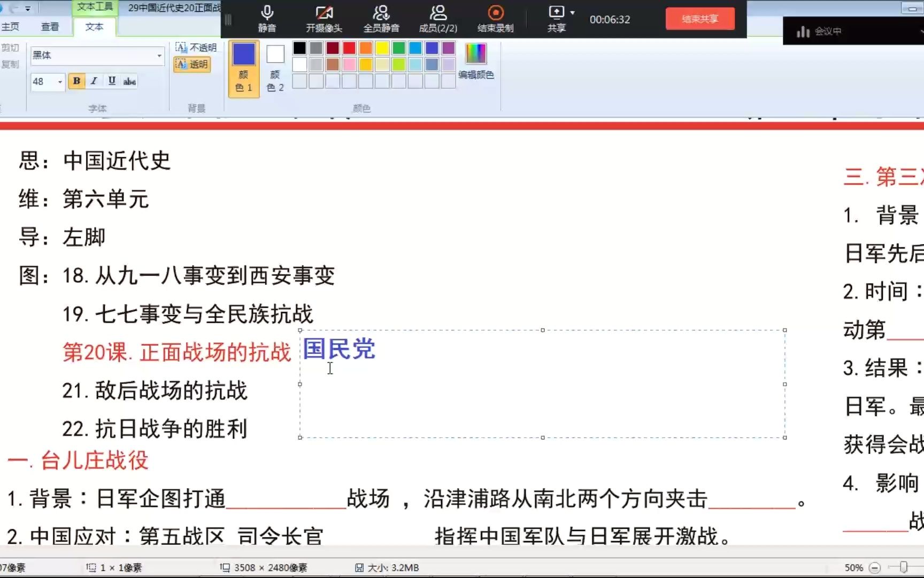Click the 文本工具 contextual tab header
Viewport: 924px width, 578px height.
[95, 6]
